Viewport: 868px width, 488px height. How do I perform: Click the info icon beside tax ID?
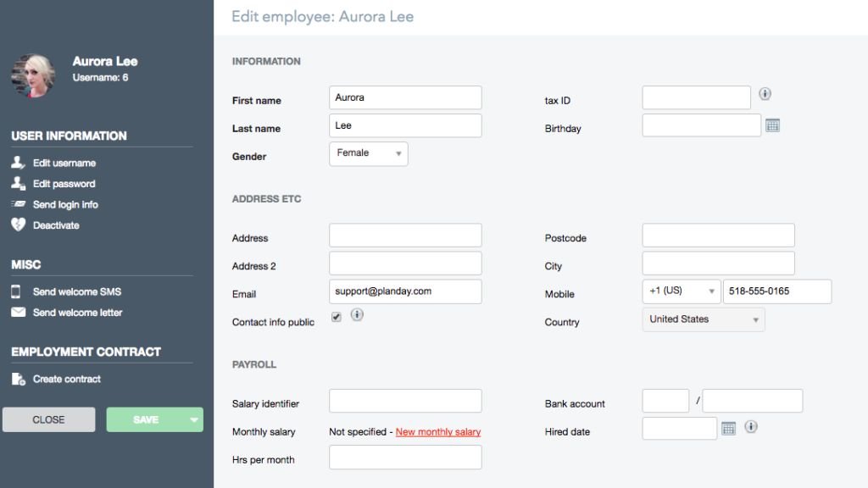pos(765,94)
